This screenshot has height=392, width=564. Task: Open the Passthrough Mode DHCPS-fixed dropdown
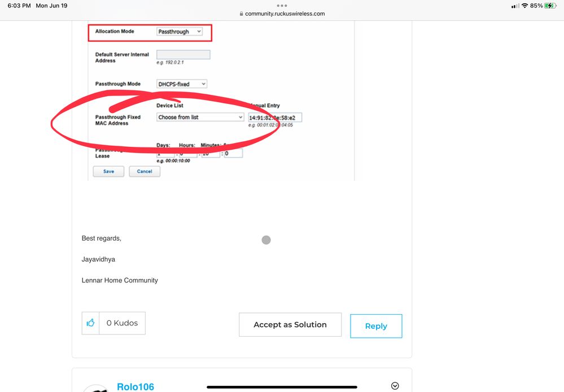181,84
